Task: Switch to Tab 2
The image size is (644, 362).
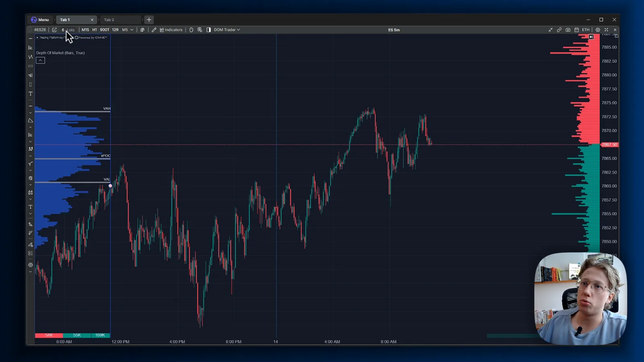Action: coord(121,20)
